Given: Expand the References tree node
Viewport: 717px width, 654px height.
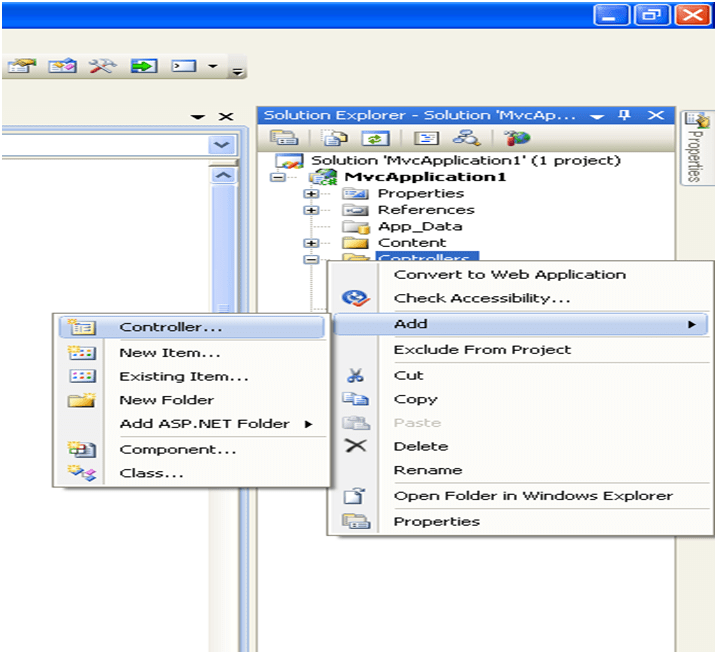Looking at the screenshot, I should [312, 210].
